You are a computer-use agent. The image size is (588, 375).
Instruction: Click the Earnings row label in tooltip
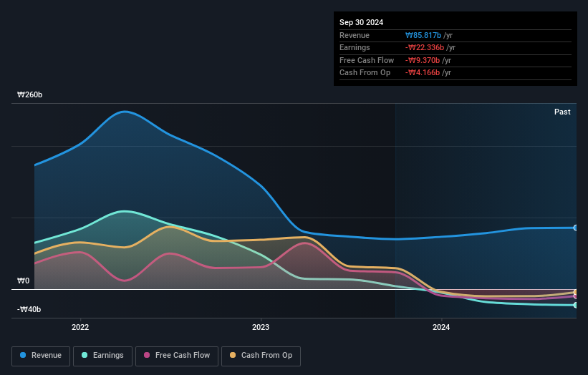[x=355, y=47]
